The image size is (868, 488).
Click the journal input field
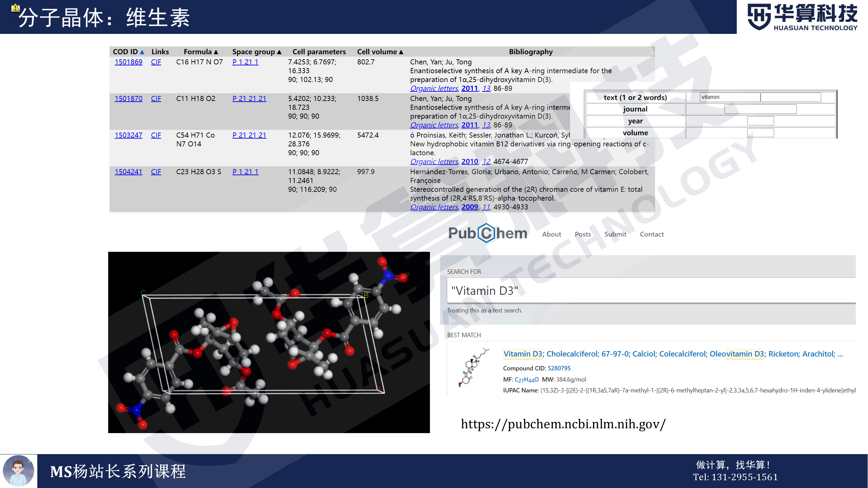pos(760,109)
